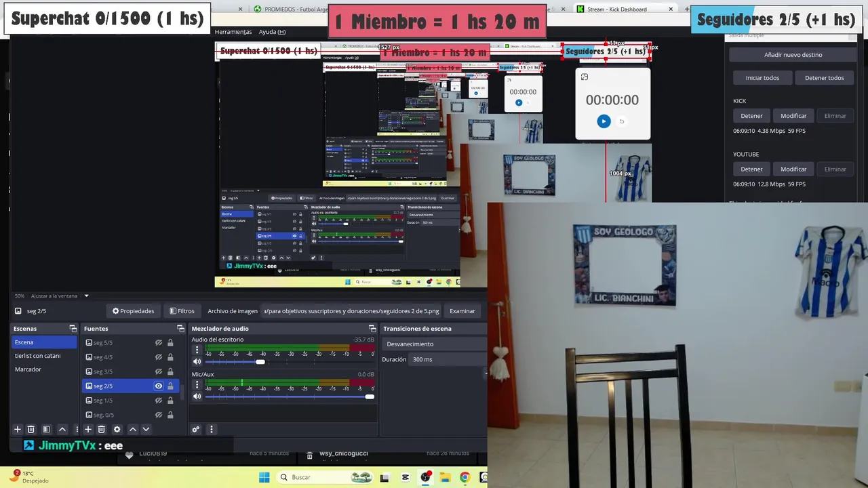
Task: Mute Mic/Aux speaker
Action: [x=197, y=396]
